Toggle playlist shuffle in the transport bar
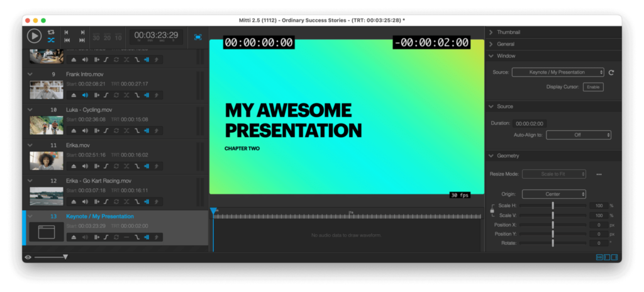 (x=51, y=40)
